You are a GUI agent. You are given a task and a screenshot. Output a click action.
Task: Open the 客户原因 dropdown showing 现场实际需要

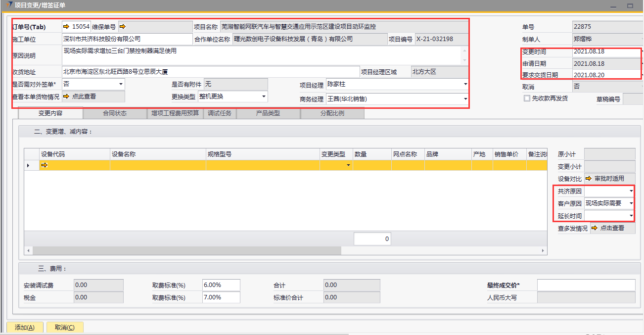tap(631, 203)
